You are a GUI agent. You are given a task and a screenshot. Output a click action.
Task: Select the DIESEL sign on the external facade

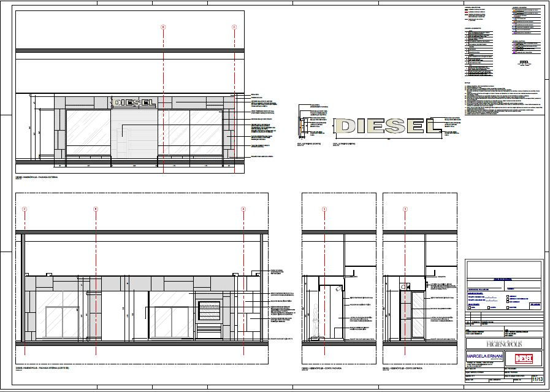point(134,103)
